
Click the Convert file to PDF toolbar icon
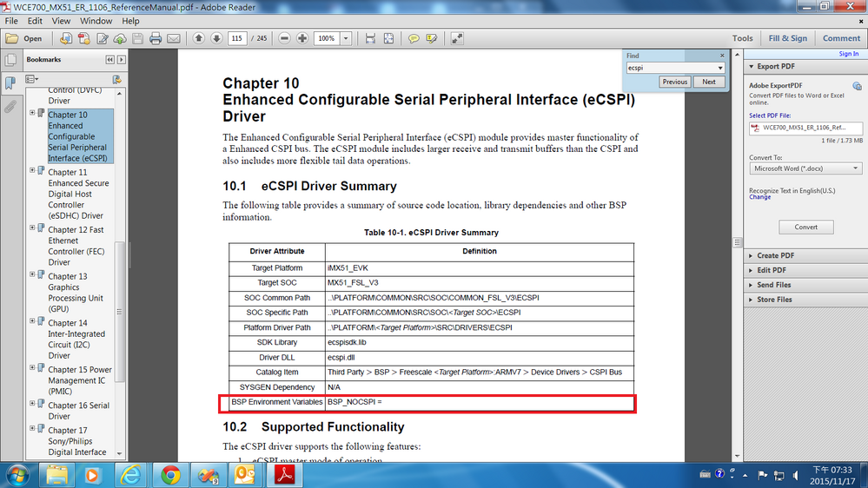(84, 38)
